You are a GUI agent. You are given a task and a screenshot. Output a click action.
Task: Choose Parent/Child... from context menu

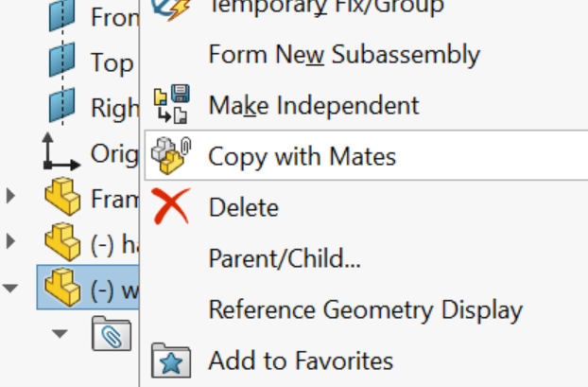285,258
